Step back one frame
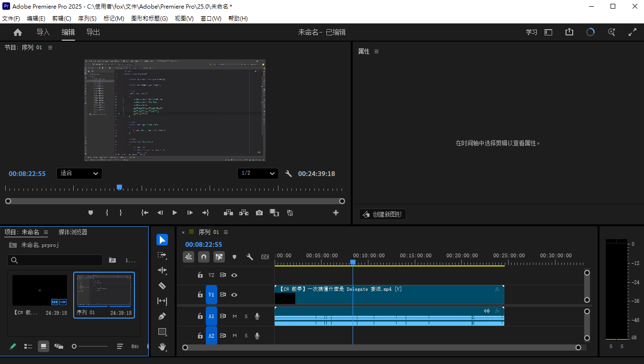The image size is (644, 364). [160, 213]
